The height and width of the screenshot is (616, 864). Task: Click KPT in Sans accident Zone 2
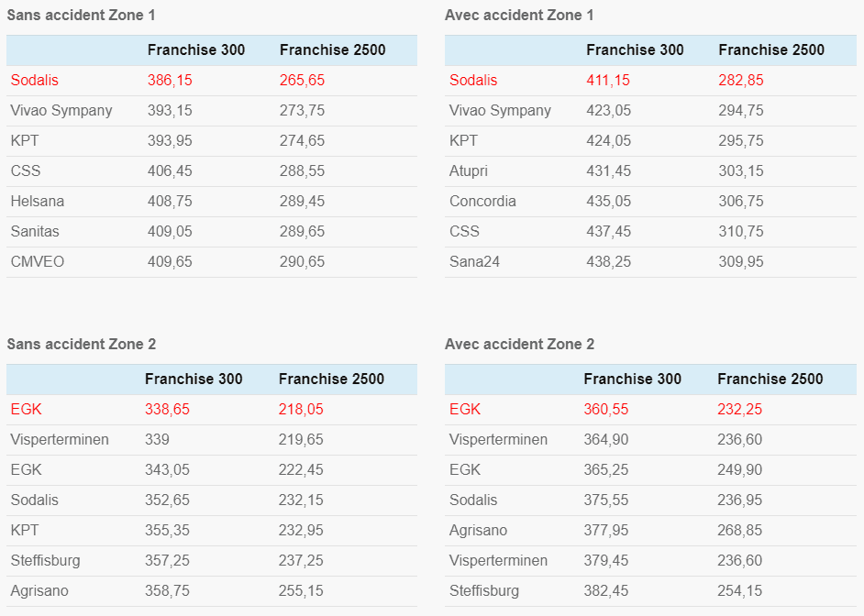(25, 531)
